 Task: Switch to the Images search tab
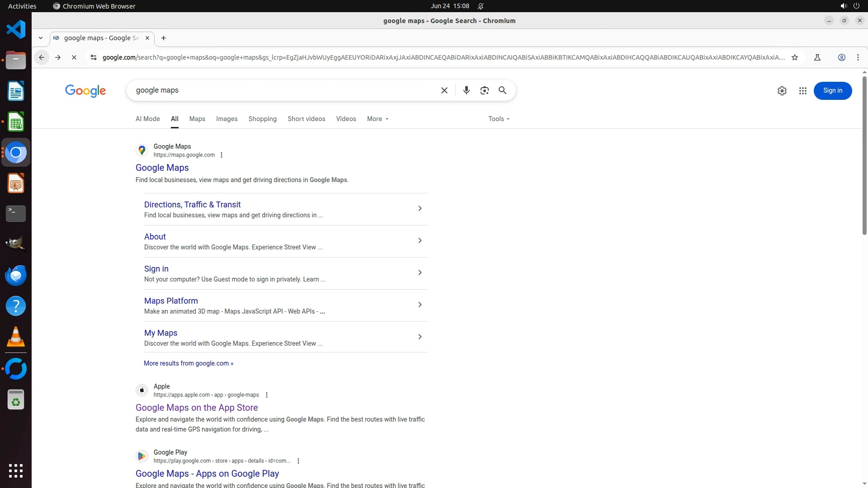[x=226, y=119]
